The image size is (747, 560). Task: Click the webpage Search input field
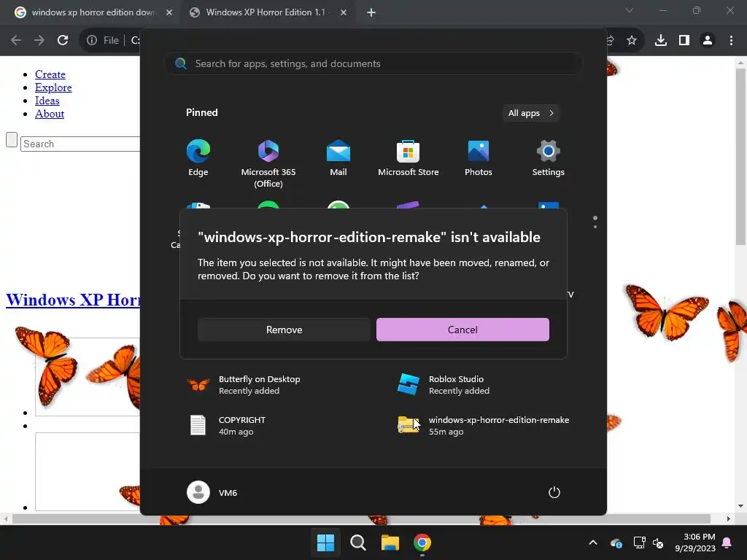[80, 144]
